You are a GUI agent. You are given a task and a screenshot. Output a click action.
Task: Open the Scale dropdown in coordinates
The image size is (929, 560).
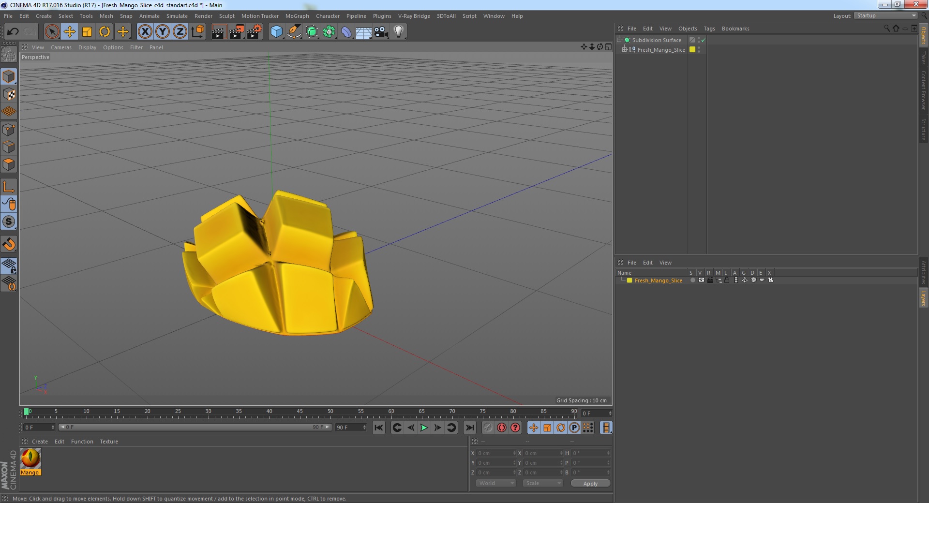[x=541, y=483]
